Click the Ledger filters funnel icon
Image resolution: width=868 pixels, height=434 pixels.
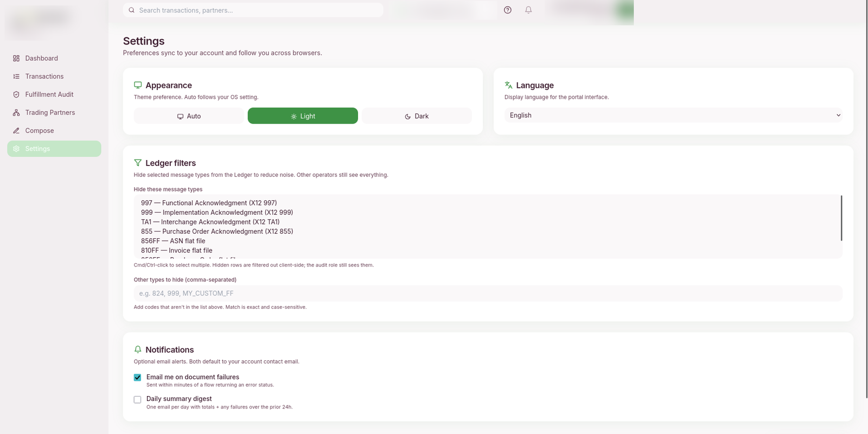[x=138, y=163]
